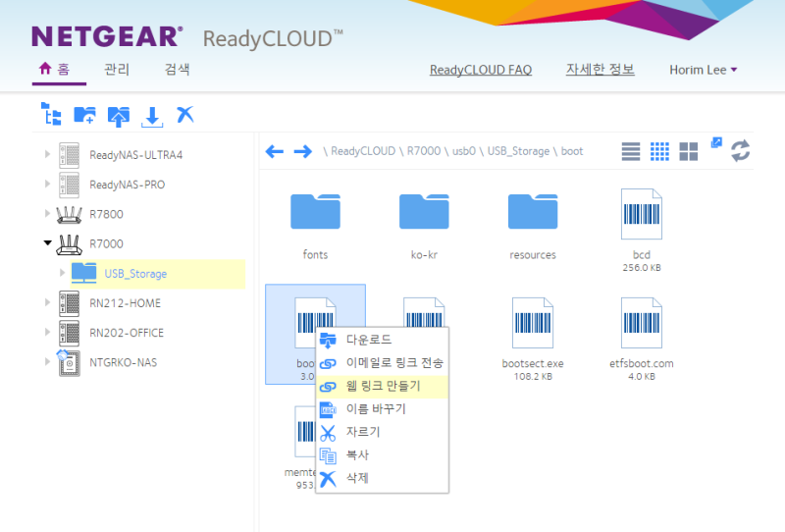Select USB_Storage label in device tree
Viewport: 785px width, 532px height.
click(x=135, y=274)
